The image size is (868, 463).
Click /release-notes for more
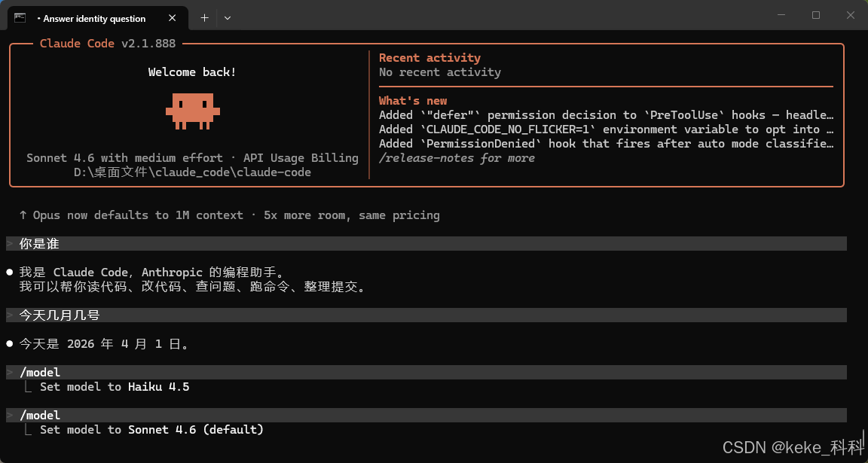(x=457, y=158)
